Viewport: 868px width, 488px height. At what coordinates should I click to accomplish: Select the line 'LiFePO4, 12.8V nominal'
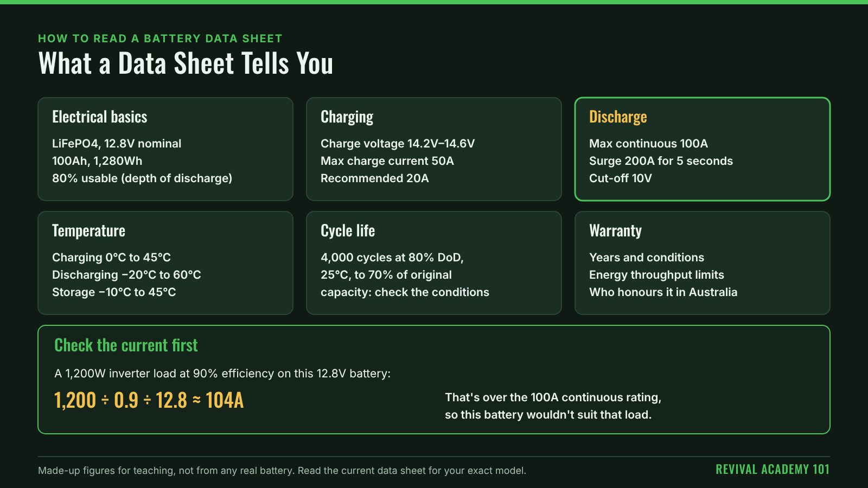coord(117,144)
